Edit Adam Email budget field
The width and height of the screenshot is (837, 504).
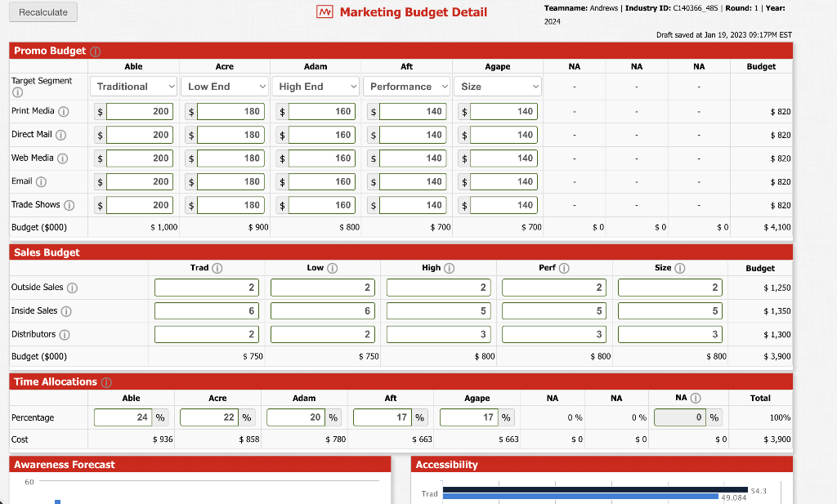click(322, 182)
